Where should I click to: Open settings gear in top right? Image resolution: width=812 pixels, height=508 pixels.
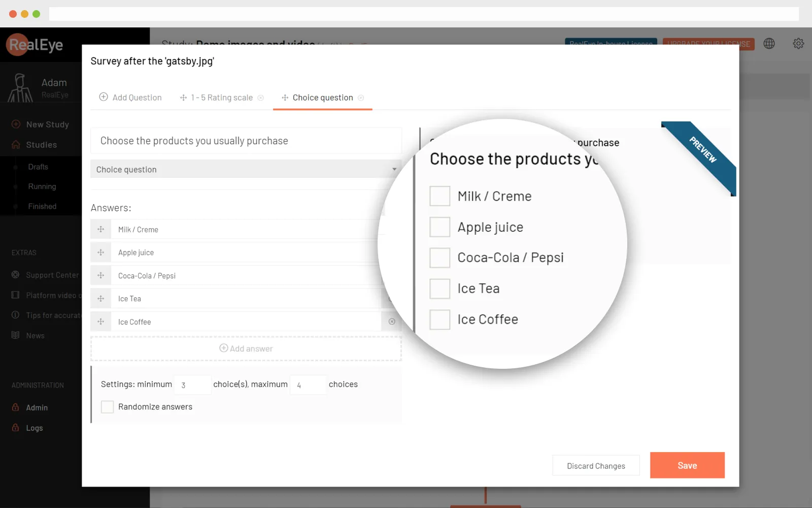click(798, 44)
